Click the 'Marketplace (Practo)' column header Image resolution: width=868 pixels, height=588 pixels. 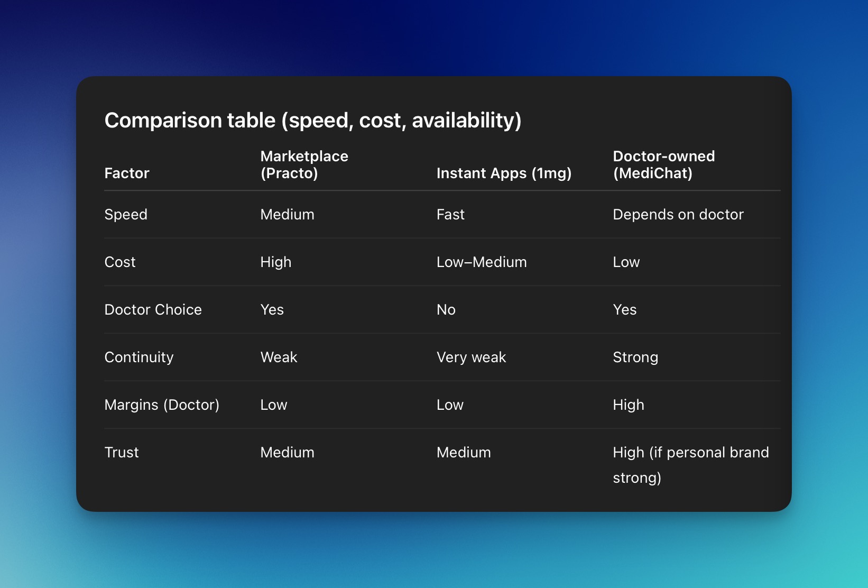point(304,165)
